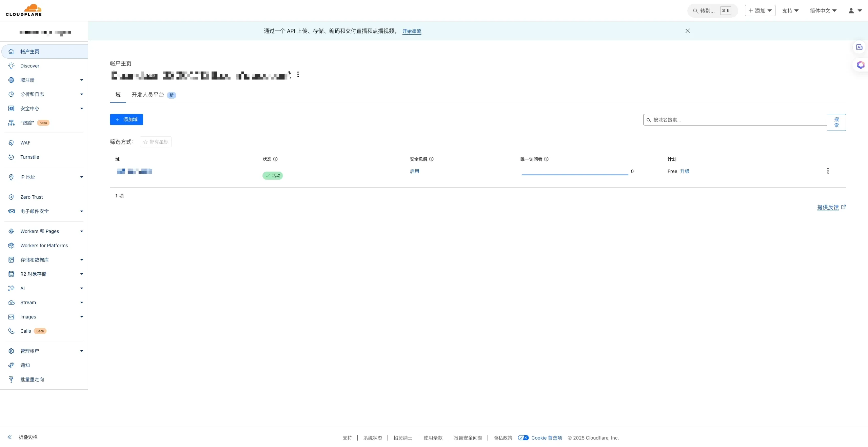868x447 pixels.
Task: Click the Workers for Platforms icon
Action: tap(11, 246)
